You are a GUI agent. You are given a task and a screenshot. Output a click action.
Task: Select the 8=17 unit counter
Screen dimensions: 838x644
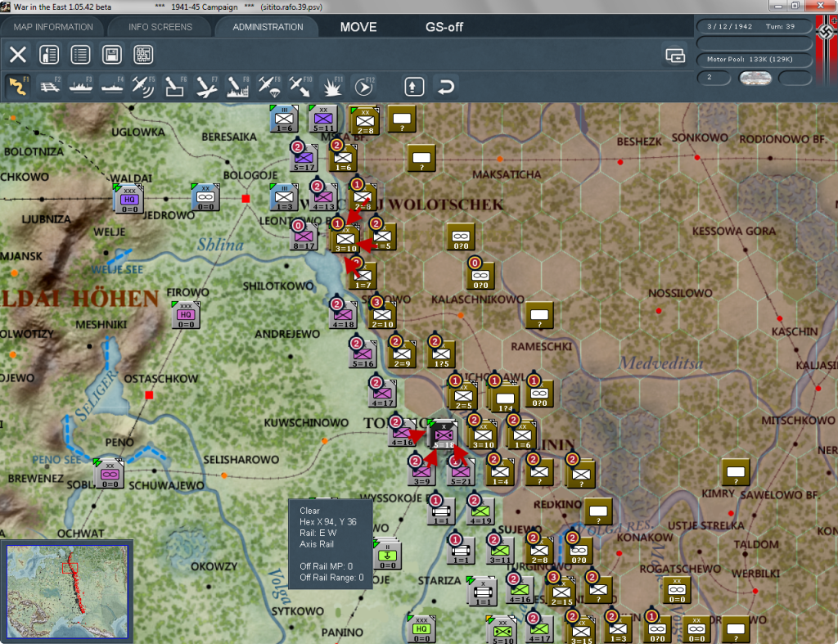pyautogui.click(x=303, y=236)
